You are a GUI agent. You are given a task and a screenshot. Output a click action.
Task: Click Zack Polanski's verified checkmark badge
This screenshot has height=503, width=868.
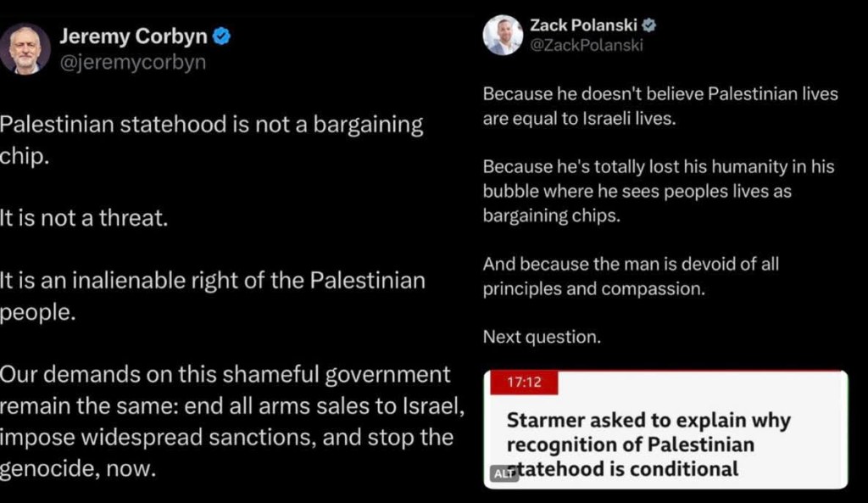(649, 25)
